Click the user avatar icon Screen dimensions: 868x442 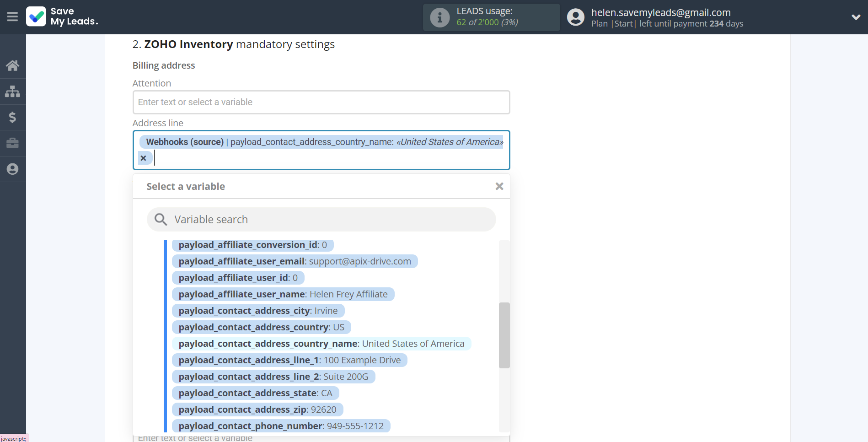(575, 17)
